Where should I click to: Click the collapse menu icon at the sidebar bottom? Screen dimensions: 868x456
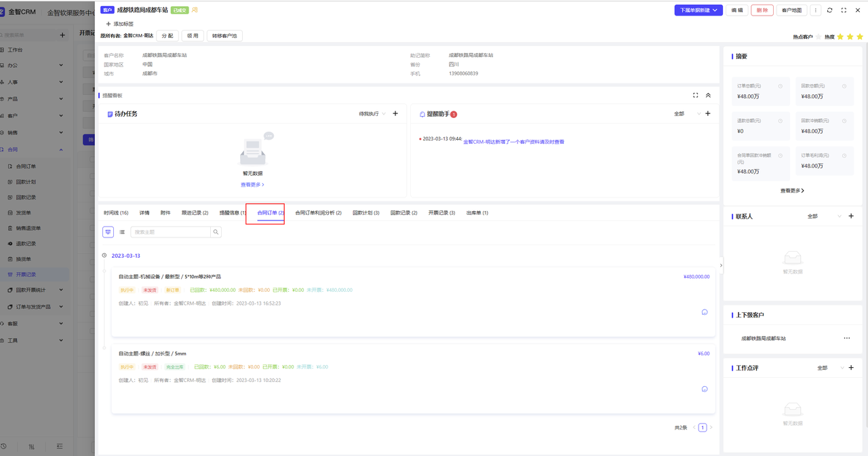(x=60, y=446)
